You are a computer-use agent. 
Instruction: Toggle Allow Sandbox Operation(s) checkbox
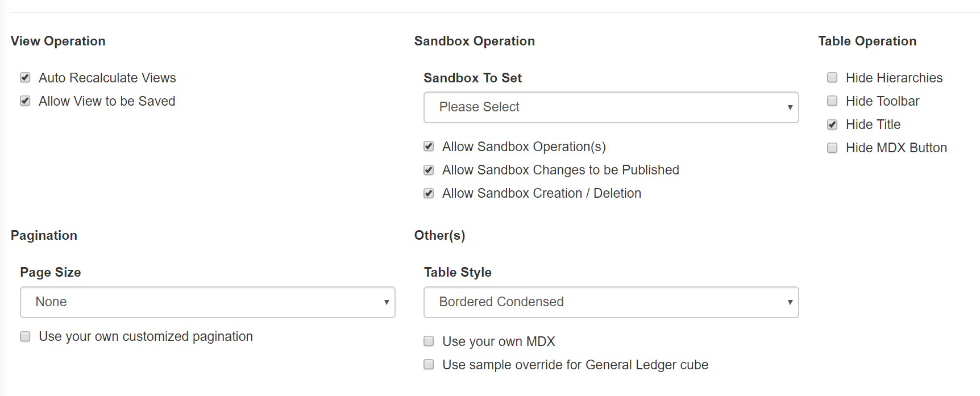pyautogui.click(x=429, y=147)
